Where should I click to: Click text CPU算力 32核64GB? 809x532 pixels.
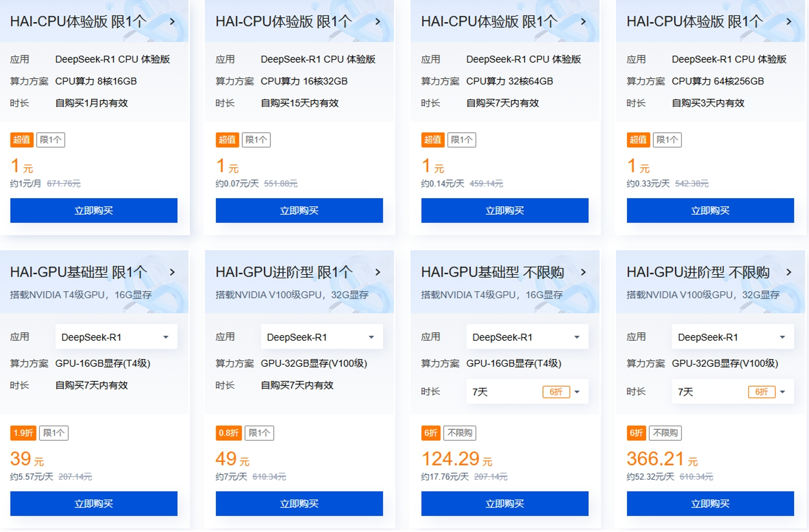point(510,81)
